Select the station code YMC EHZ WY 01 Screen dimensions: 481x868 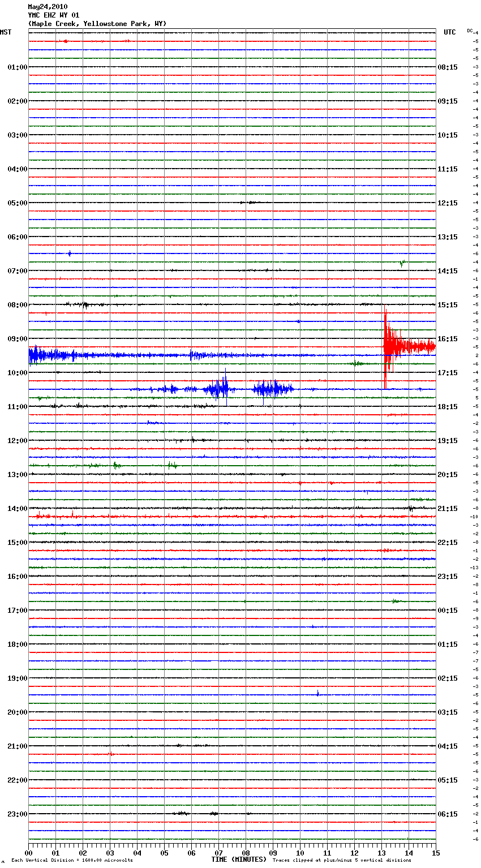[54, 15]
